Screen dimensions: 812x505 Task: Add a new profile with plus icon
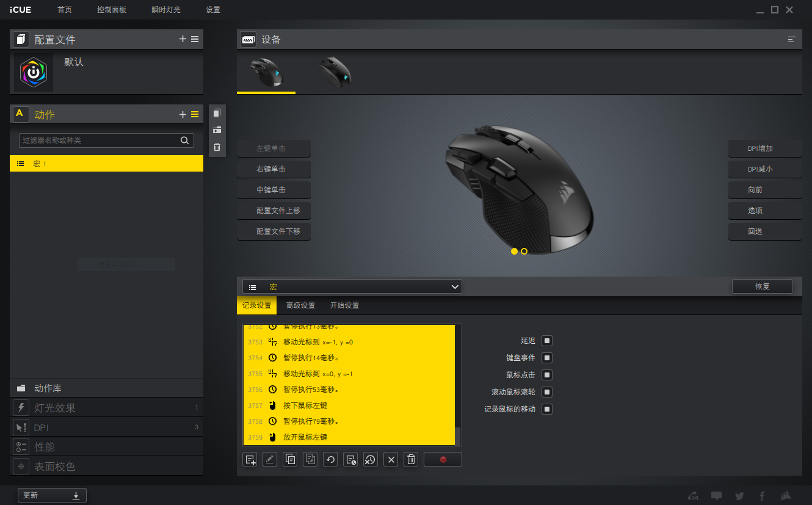pos(183,39)
